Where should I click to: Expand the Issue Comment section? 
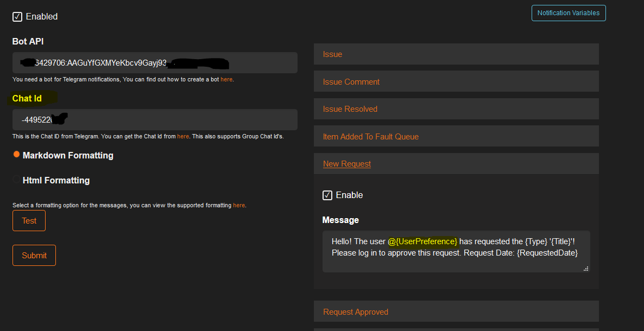[456, 81]
